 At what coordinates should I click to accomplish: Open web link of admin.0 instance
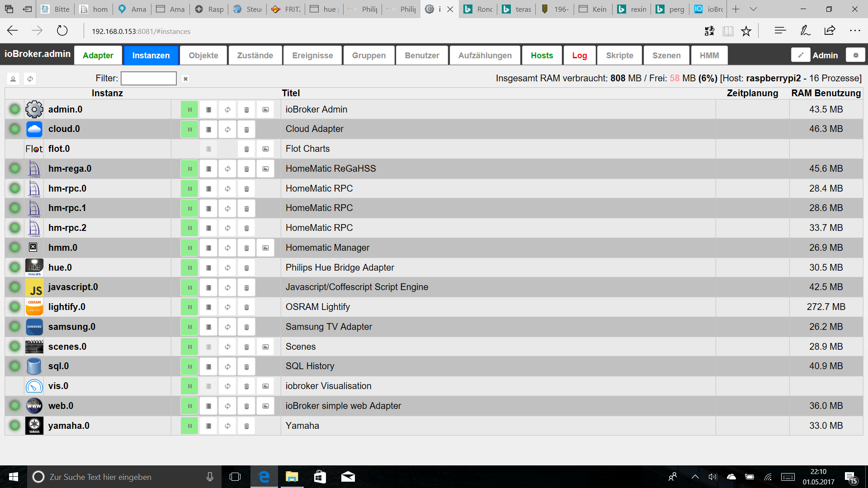[x=265, y=110]
